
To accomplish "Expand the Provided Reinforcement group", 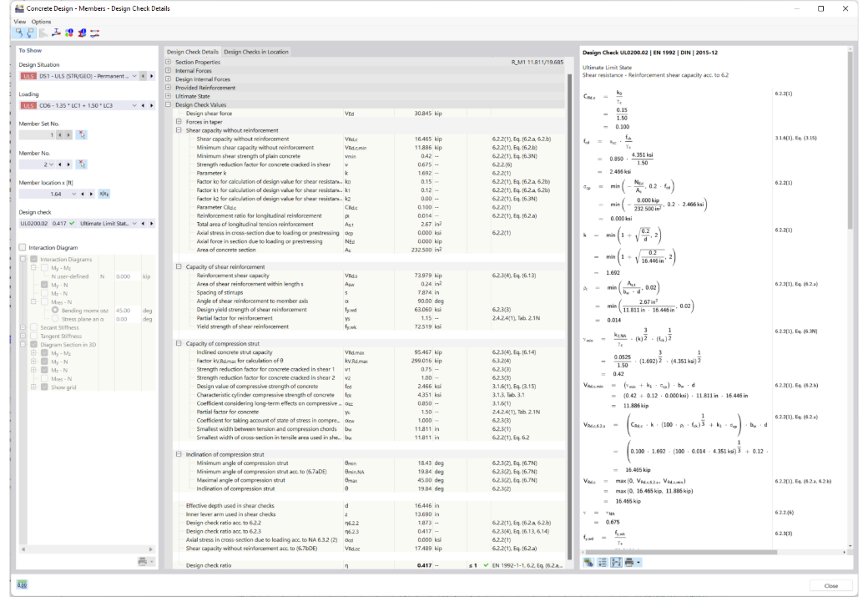I will (169, 88).
